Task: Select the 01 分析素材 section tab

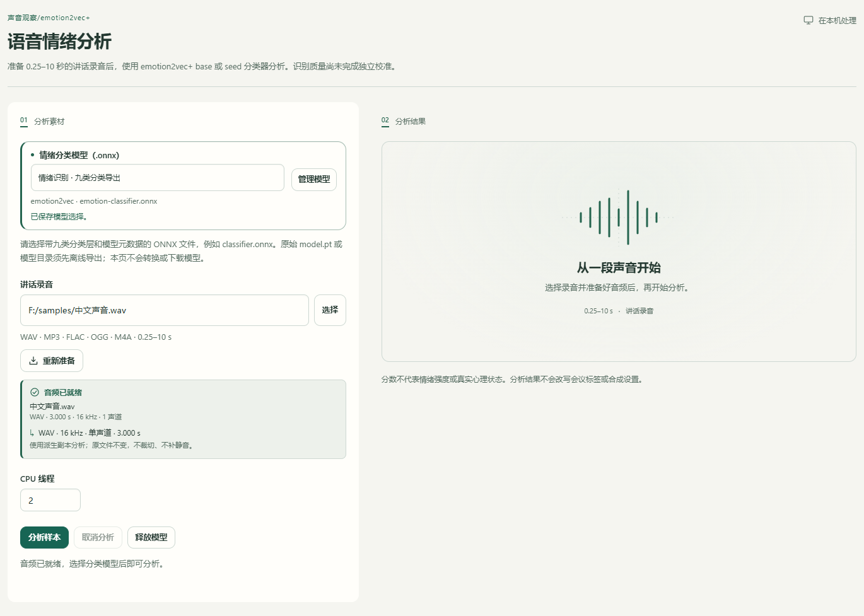Action: tap(42, 121)
